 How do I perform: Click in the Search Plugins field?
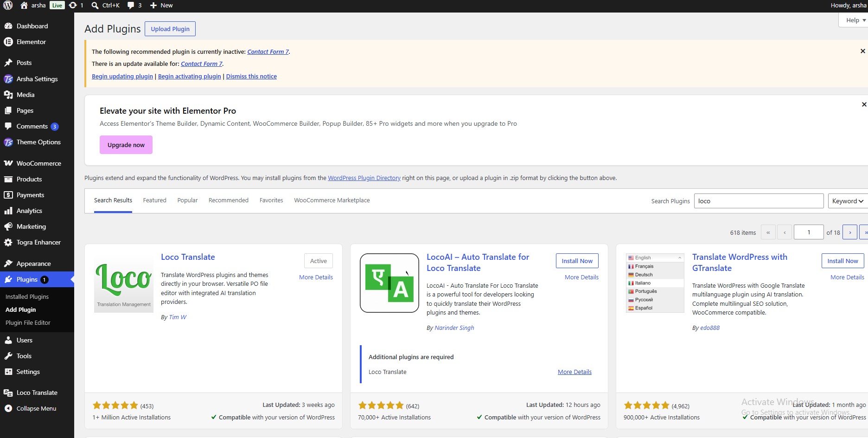(x=759, y=201)
